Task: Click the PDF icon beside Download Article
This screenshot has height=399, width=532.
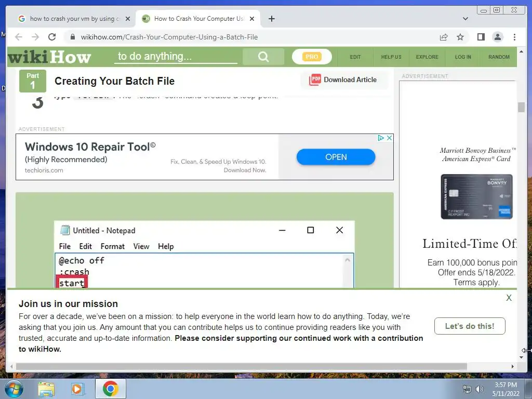Action: coord(314,79)
